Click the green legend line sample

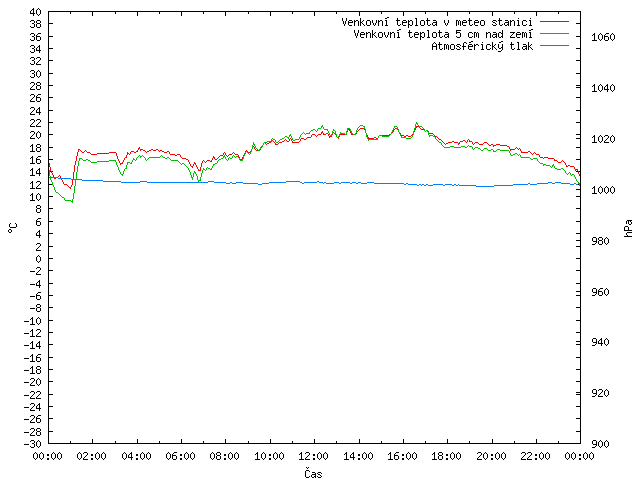point(554,33)
